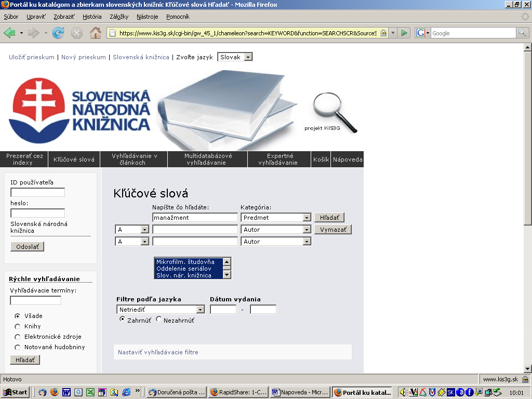The width and height of the screenshot is (532, 399).
Task: Open the Slovak language selector dropdown
Action: click(x=248, y=57)
